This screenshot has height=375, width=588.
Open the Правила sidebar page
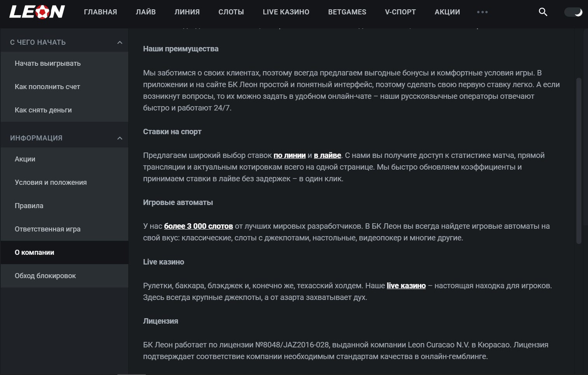click(65, 206)
